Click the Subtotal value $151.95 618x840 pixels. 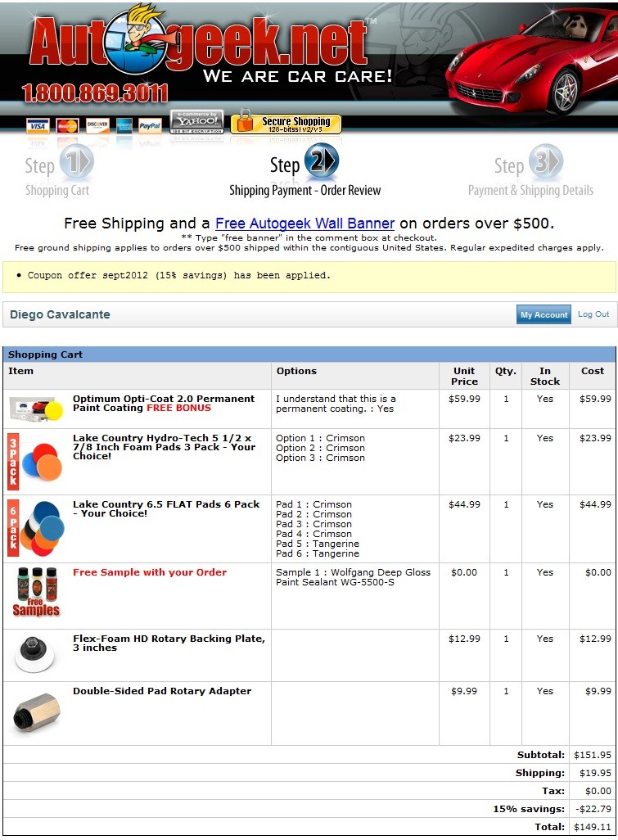coord(593,755)
